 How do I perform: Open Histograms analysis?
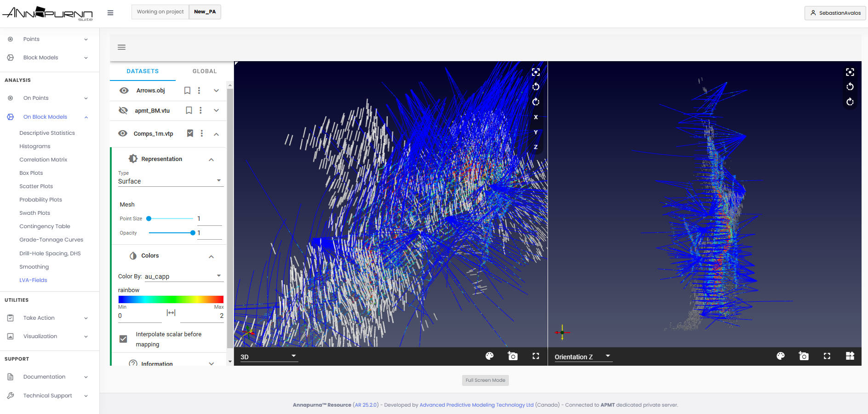35,146
